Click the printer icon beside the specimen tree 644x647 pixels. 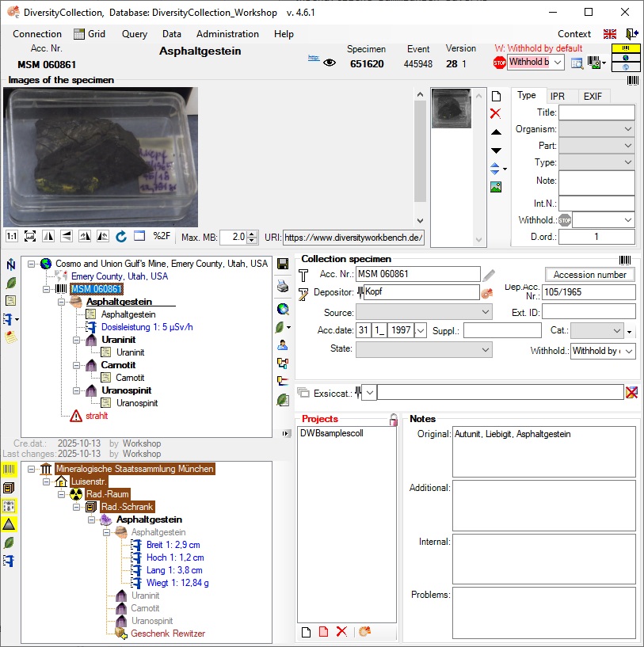tap(283, 286)
